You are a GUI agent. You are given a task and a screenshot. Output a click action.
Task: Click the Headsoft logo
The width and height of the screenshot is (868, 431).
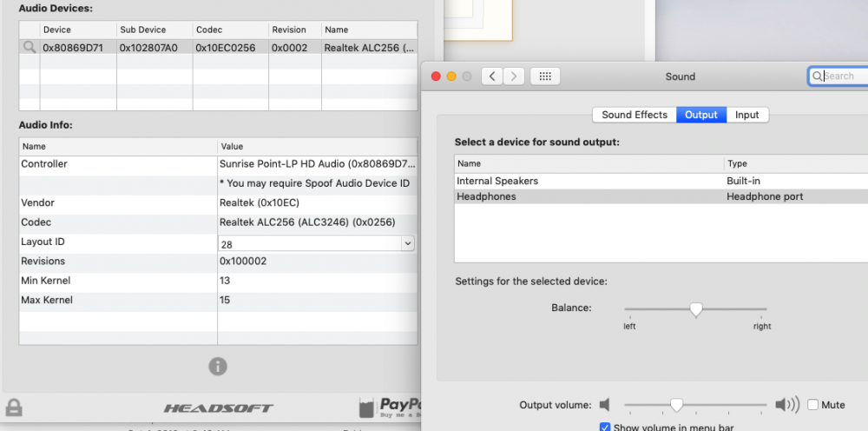(218, 408)
